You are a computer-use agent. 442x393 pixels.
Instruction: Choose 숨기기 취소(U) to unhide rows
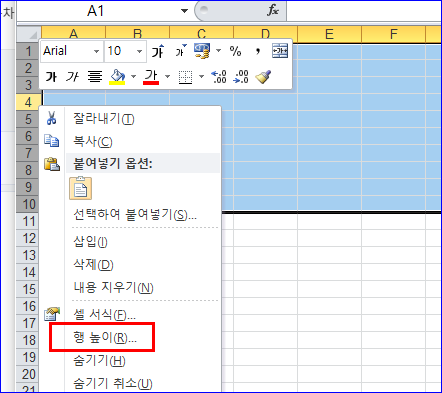pos(113,383)
